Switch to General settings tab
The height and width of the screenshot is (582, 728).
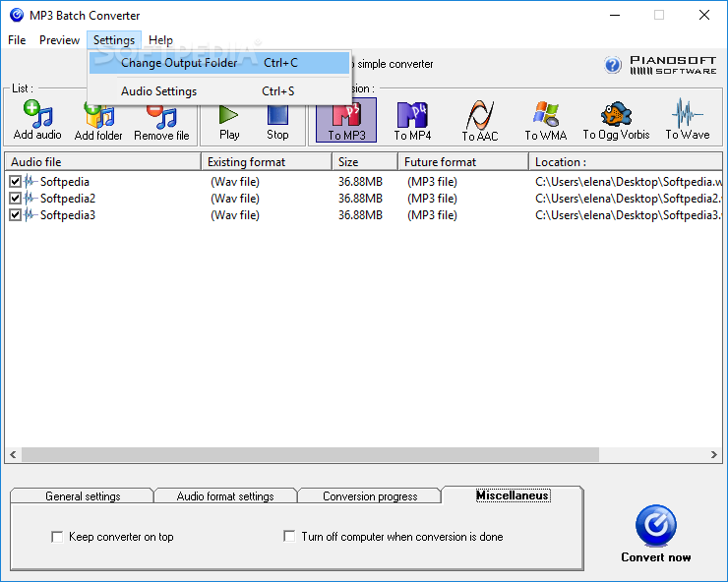[x=83, y=496]
